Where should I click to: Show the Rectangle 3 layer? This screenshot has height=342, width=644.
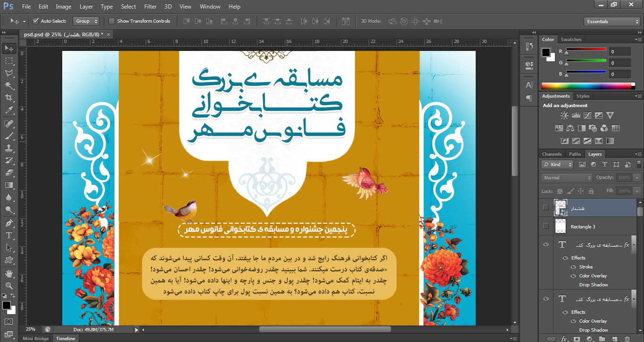point(546,226)
